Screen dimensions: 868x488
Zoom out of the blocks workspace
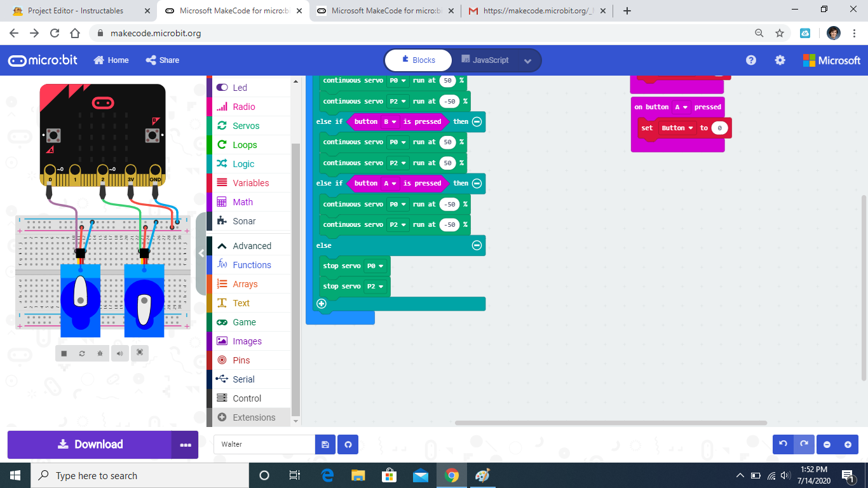(x=827, y=445)
